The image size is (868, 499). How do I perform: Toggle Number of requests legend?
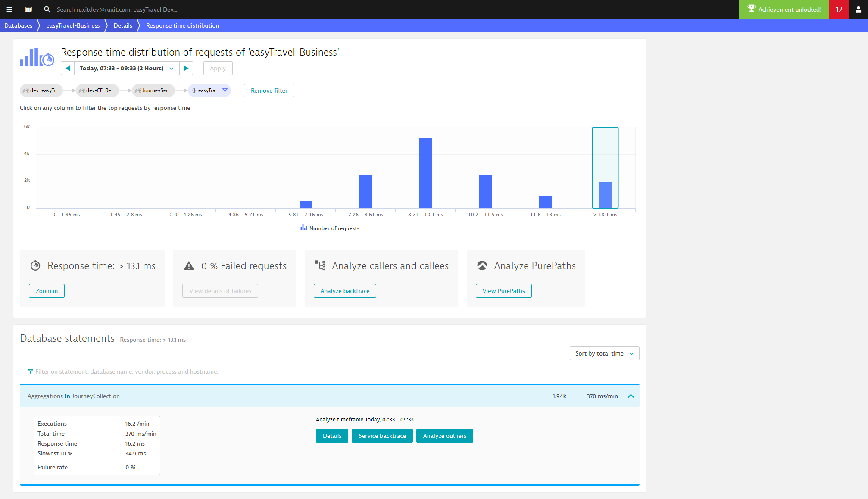tap(330, 228)
